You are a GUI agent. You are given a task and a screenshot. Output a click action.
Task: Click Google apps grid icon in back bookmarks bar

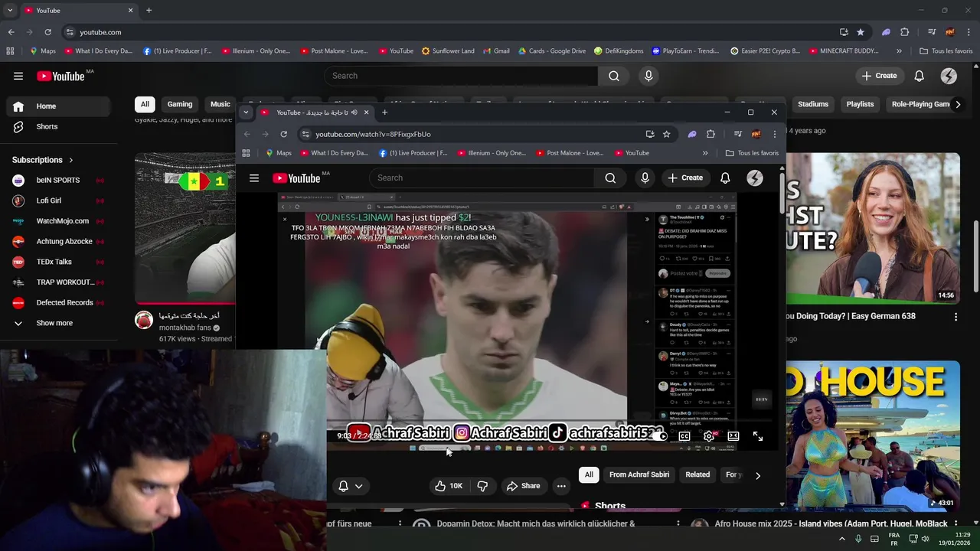click(x=10, y=51)
